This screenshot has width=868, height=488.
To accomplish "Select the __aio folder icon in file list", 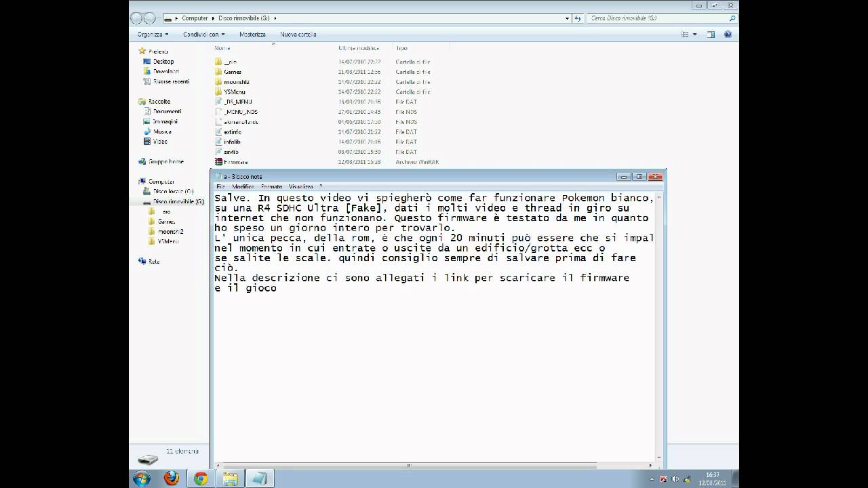I will pos(218,62).
